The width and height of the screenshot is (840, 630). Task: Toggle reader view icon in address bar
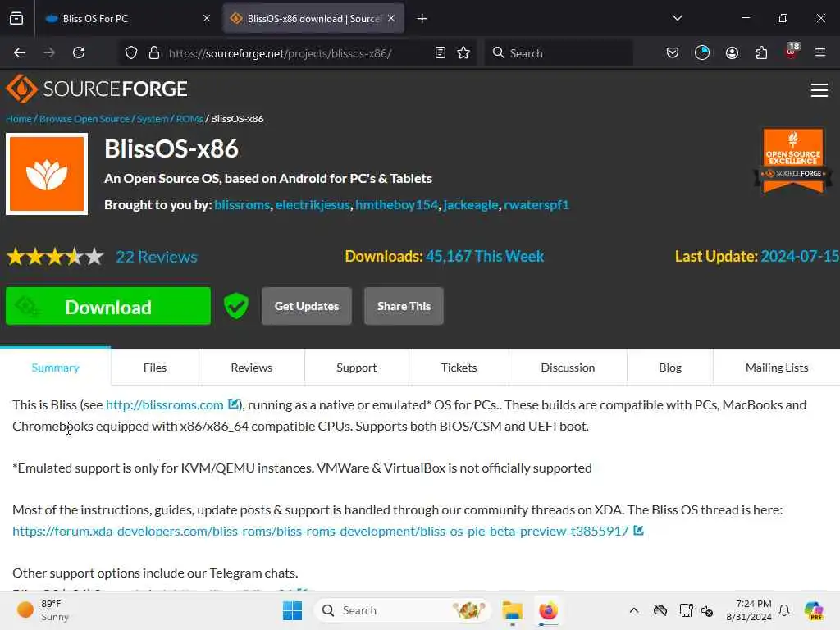pyautogui.click(x=441, y=52)
